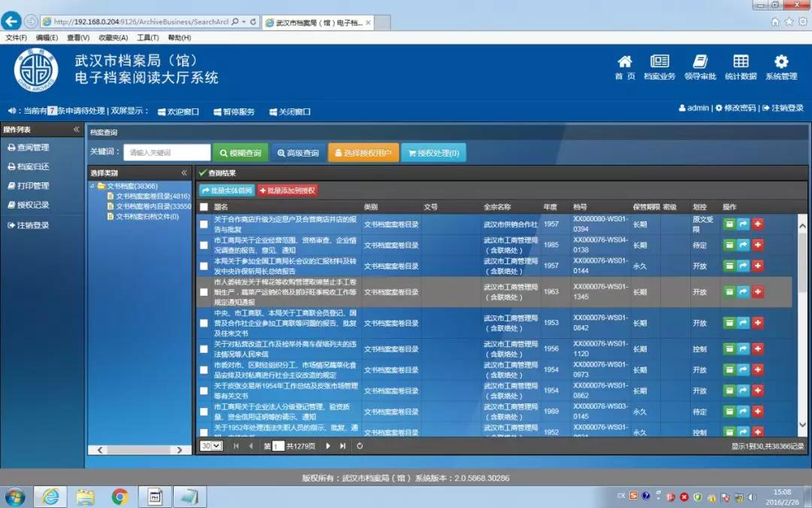Click the green archive icon in first row
This screenshot has width=812, height=508.
click(729, 224)
